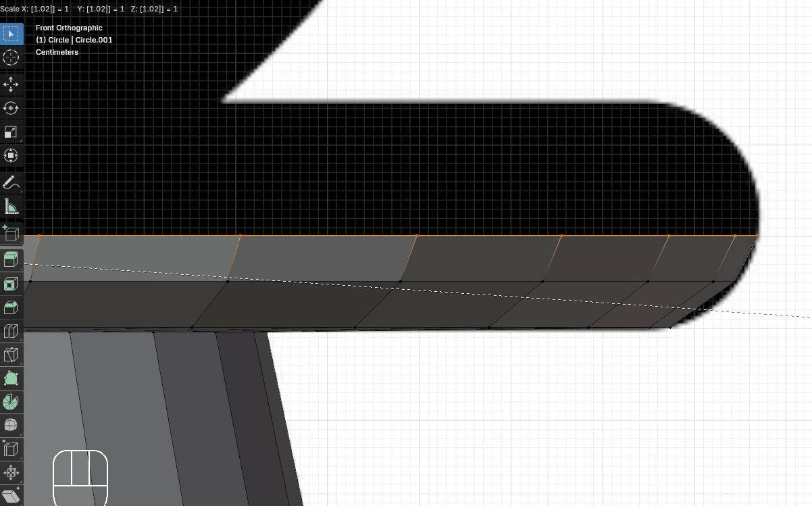Select the Inset Faces tool
This screenshot has height=506, width=812.
point(11,284)
